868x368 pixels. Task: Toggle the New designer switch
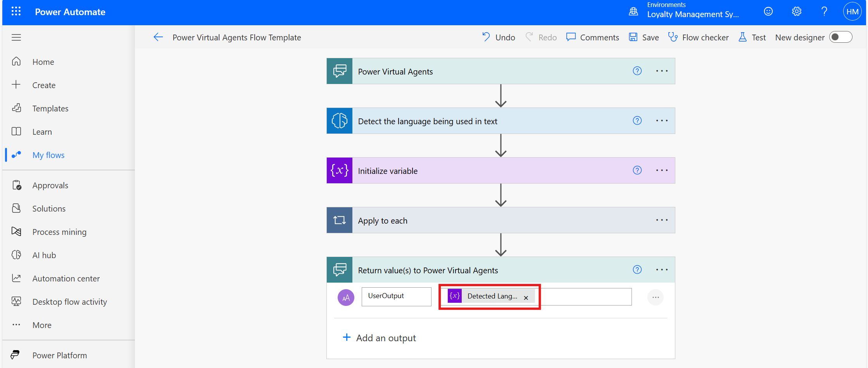tap(840, 37)
